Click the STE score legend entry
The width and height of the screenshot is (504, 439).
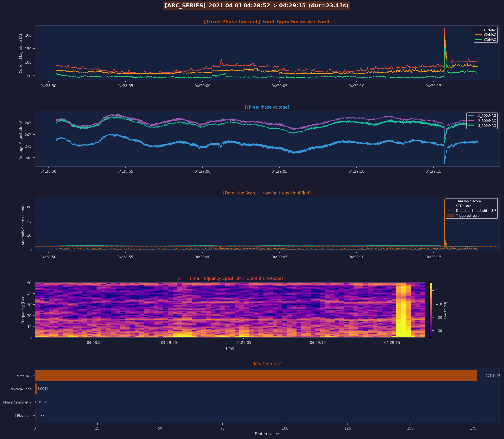(463, 206)
